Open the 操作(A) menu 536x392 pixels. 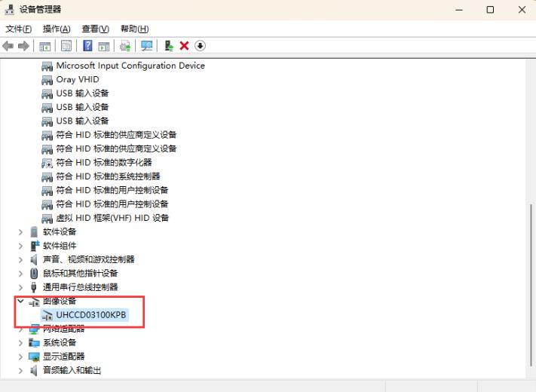[x=57, y=29]
